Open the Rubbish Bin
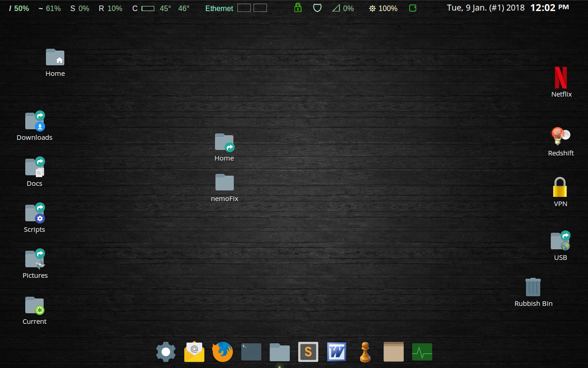The height and width of the screenshot is (368, 588). [x=533, y=286]
